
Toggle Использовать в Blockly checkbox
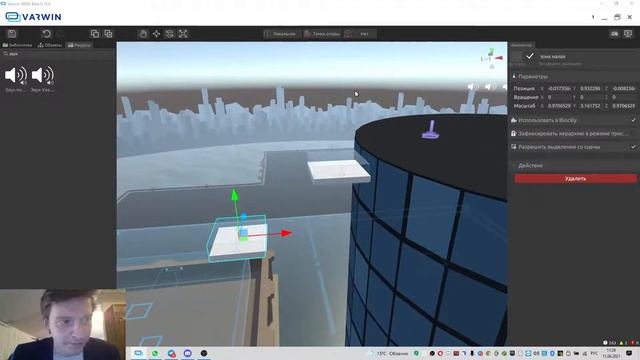[x=633, y=120]
